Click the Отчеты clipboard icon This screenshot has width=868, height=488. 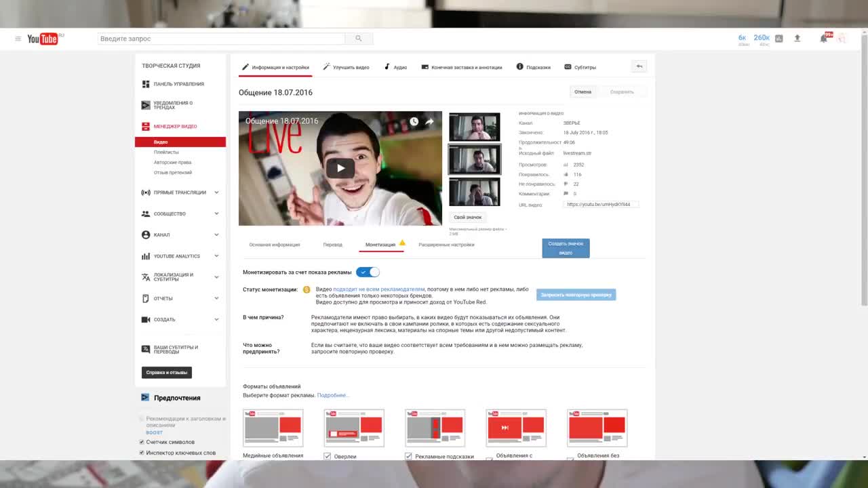(x=146, y=298)
